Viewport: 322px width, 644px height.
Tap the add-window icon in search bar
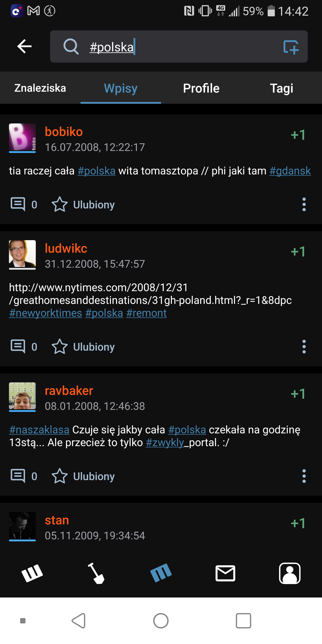[x=291, y=47]
